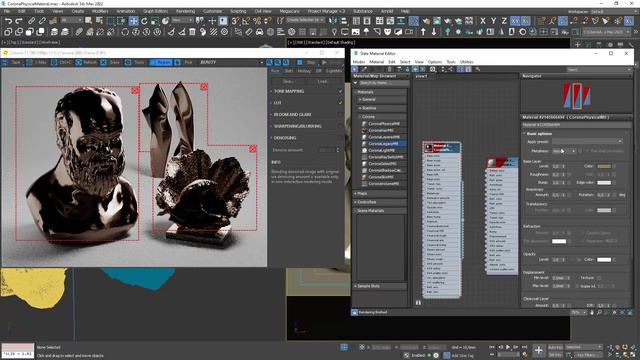Select the CoronaLegacyMtl row in the browser
The width and height of the screenshot is (640, 360).
383,144
